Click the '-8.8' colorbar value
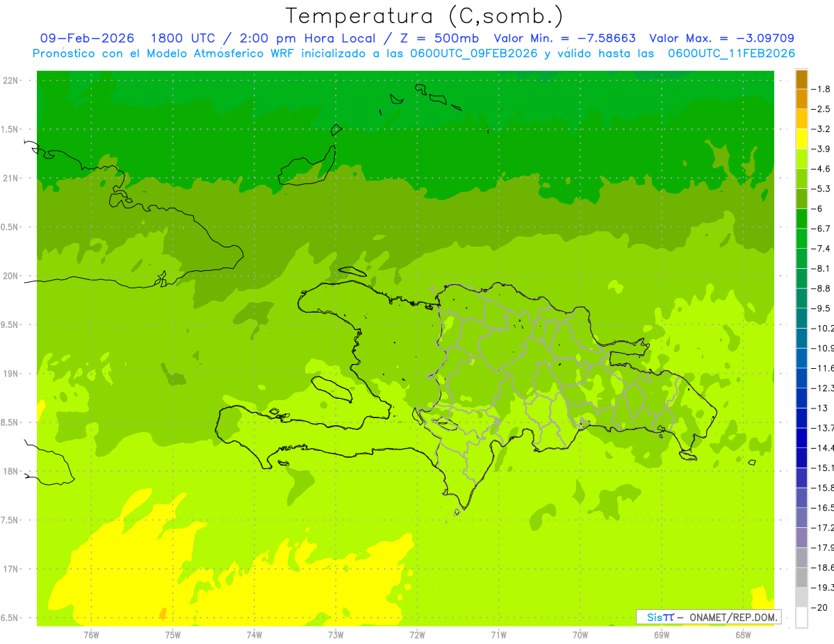 click(821, 288)
